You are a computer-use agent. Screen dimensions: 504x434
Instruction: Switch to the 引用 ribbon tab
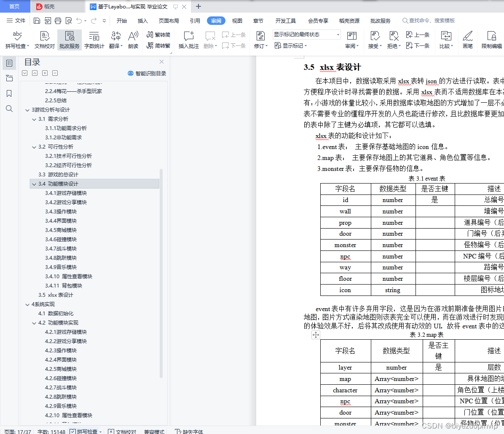click(x=195, y=21)
